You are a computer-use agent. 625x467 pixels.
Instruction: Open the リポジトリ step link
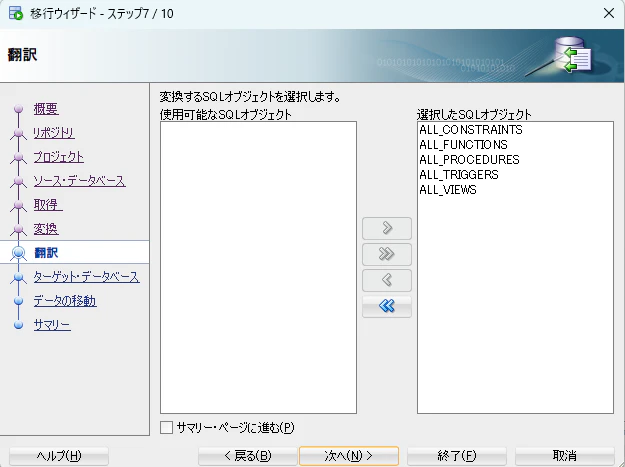(54, 133)
